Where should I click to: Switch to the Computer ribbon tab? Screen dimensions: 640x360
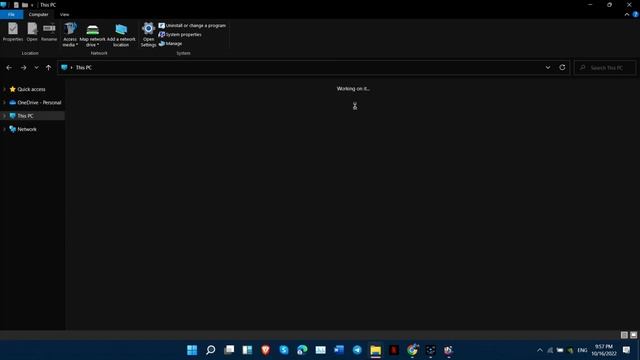click(38, 14)
